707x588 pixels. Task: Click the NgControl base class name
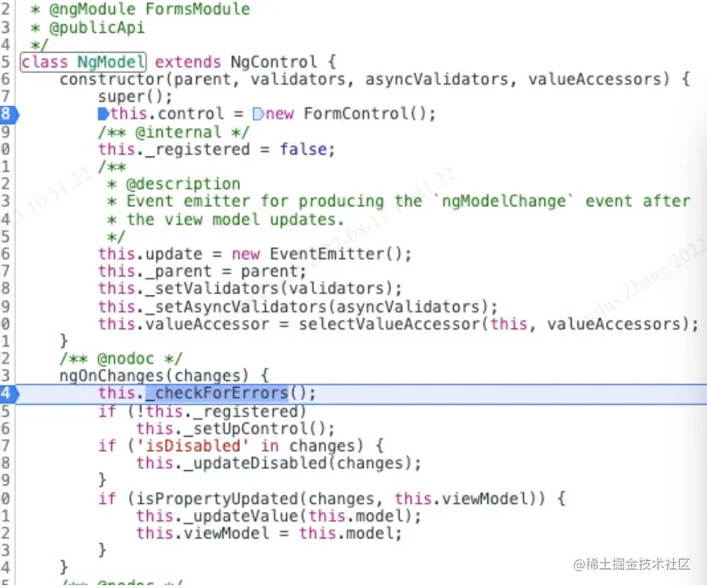click(274, 61)
